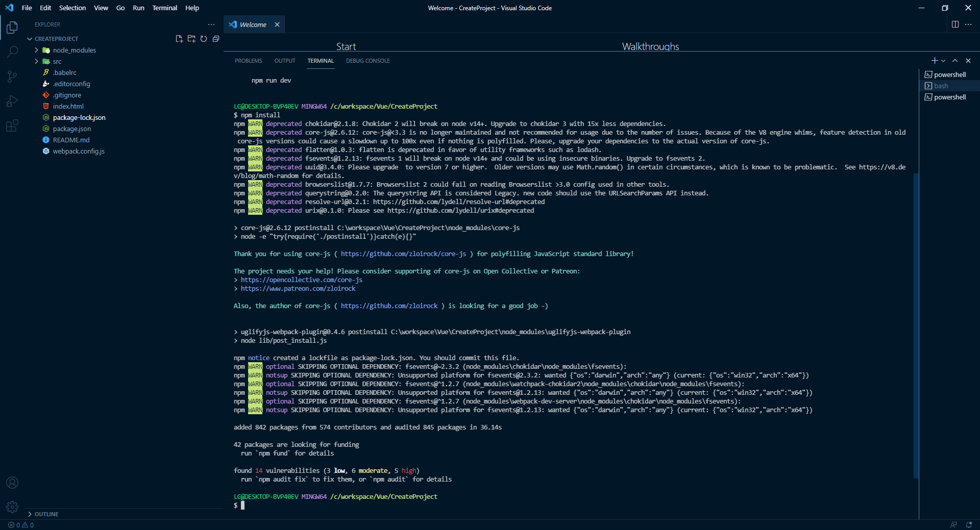Open the .gitignore file
Screen dimensions: 980x530
coord(67,95)
